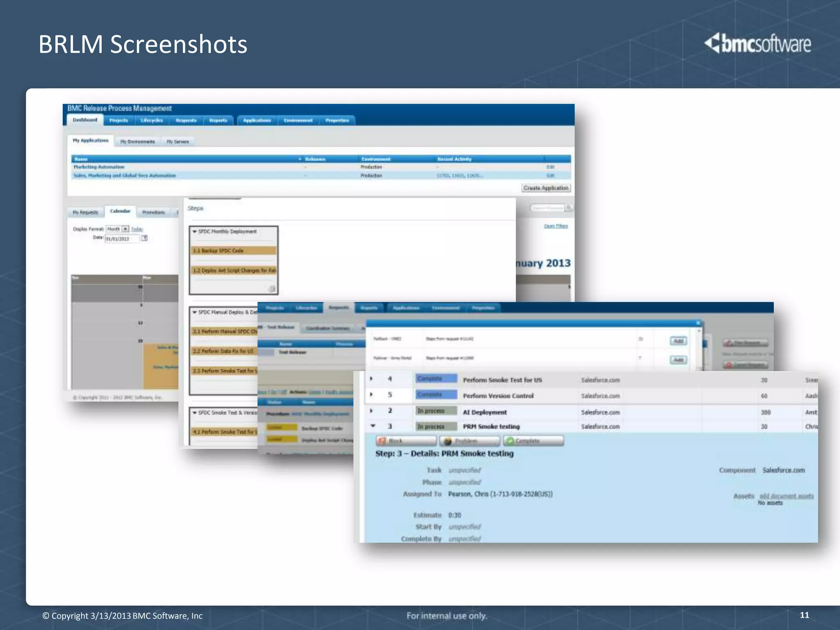Click the Complete button with green check
This screenshot has height=630, width=840.
pos(534,441)
